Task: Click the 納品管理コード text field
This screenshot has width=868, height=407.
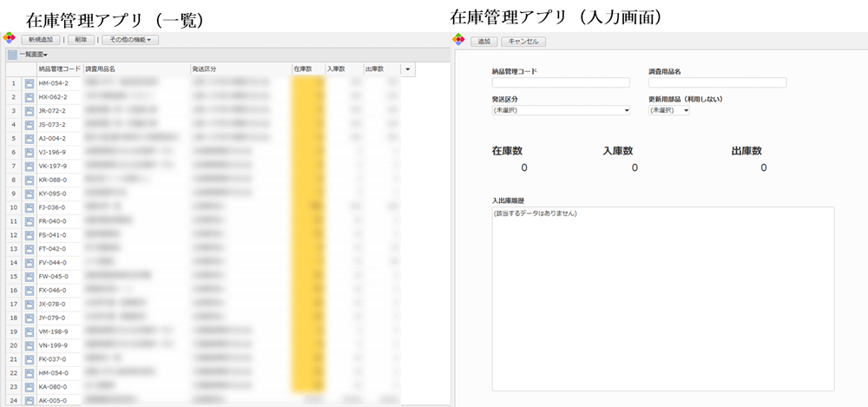Action: [x=561, y=83]
